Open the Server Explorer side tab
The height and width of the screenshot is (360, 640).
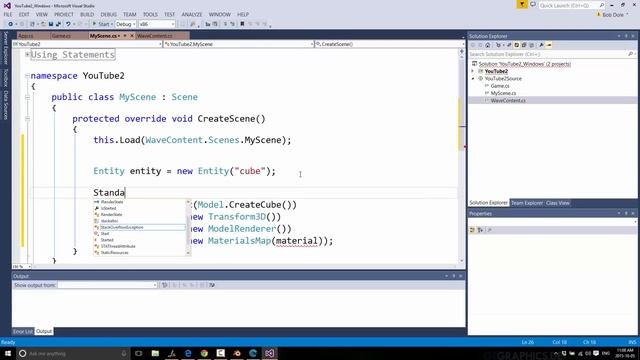tap(6, 48)
